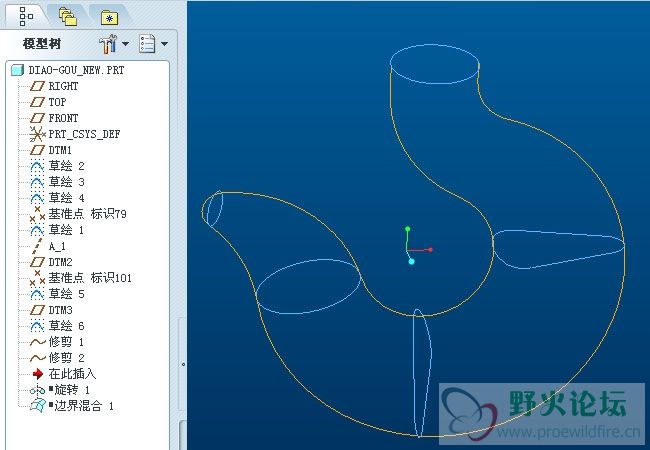The image size is (650, 450).
Task: Select the 修剪 2 trim feature
Action: (66, 358)
